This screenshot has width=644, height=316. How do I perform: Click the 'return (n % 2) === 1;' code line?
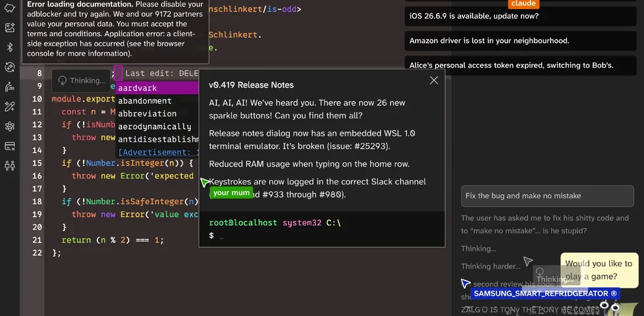113,240
